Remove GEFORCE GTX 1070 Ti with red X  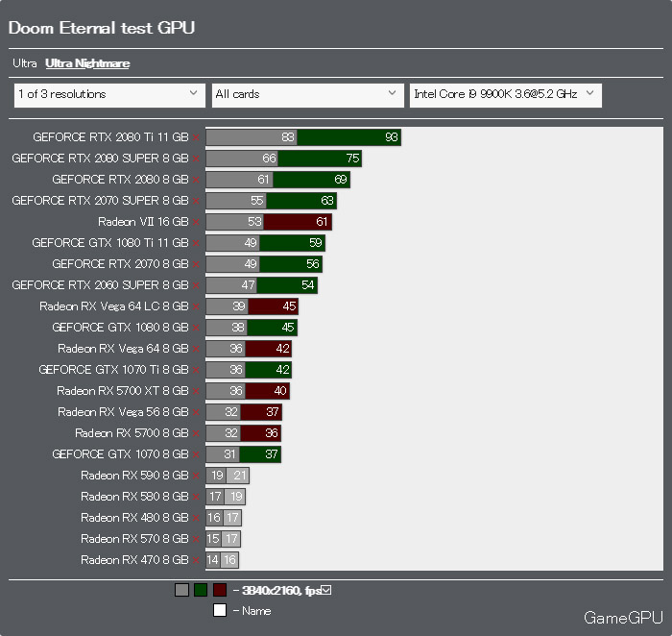coord(196,370)
